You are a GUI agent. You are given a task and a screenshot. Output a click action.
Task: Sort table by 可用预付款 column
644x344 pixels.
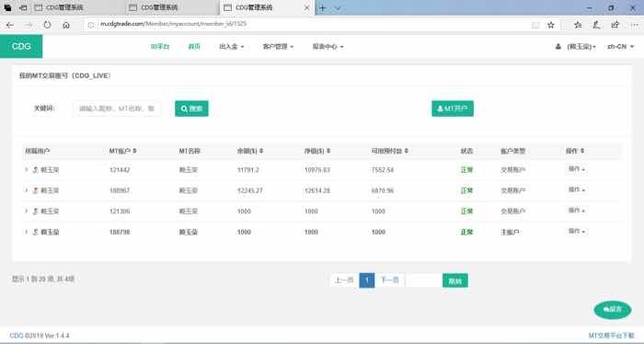point(390,151)
